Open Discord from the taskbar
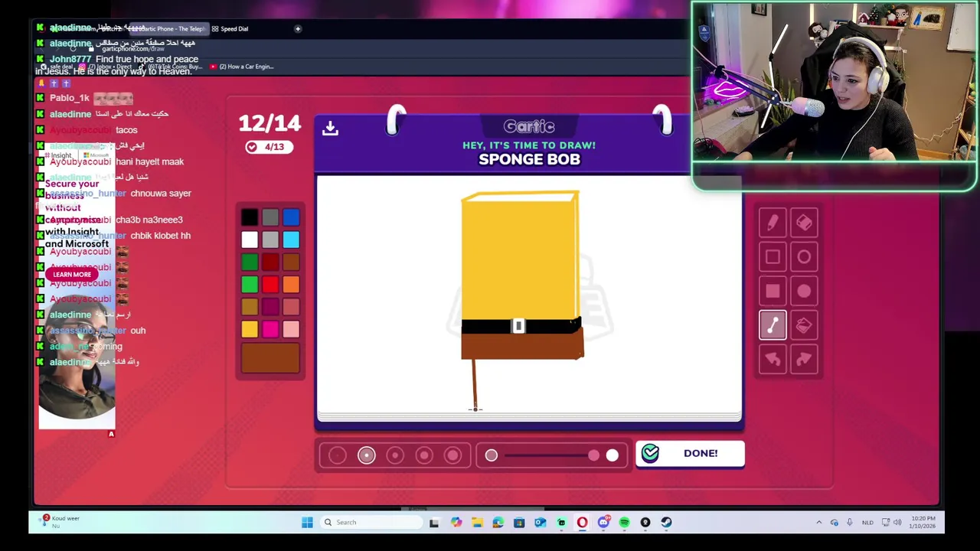Image resolution: width=980 pixels, height=551 pixels. pos(603,523)
